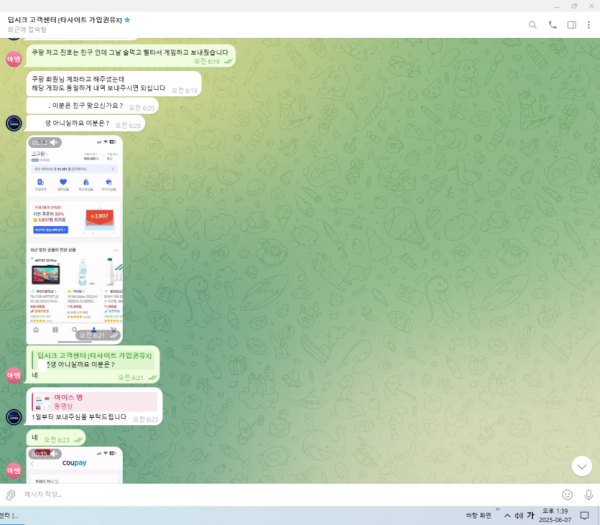The width and height of the screenshot is (600, 525).
Task: Open the taskbar volume icon
Action: click(519, 515)
